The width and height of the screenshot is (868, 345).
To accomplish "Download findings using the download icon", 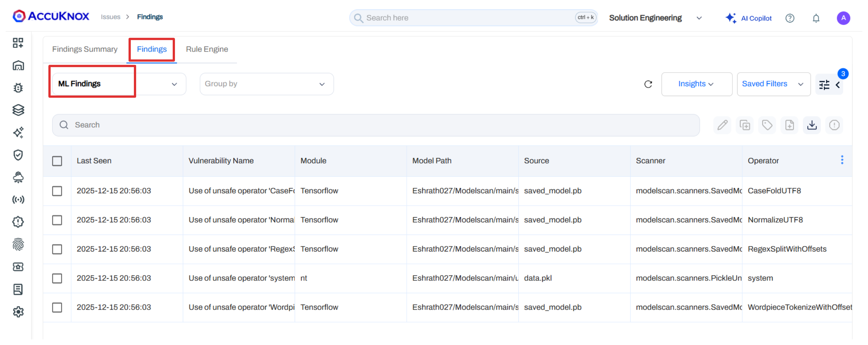I will [812, 125].
